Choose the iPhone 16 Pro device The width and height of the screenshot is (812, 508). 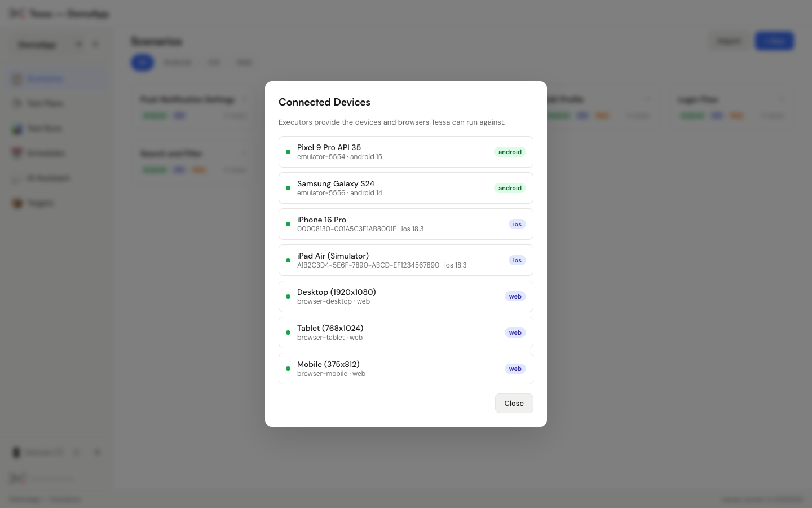click(x=406, y=224)
